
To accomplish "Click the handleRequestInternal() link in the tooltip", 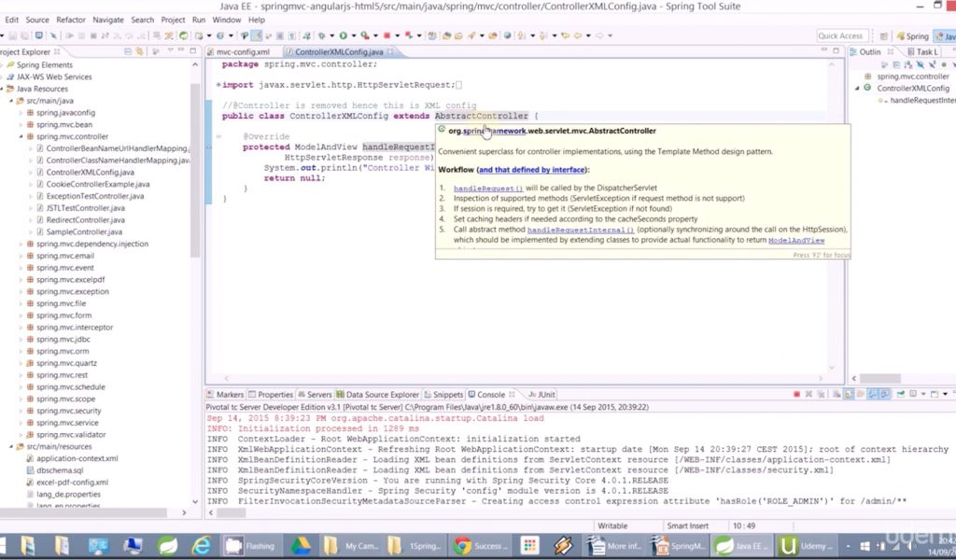I will point(580,230).
